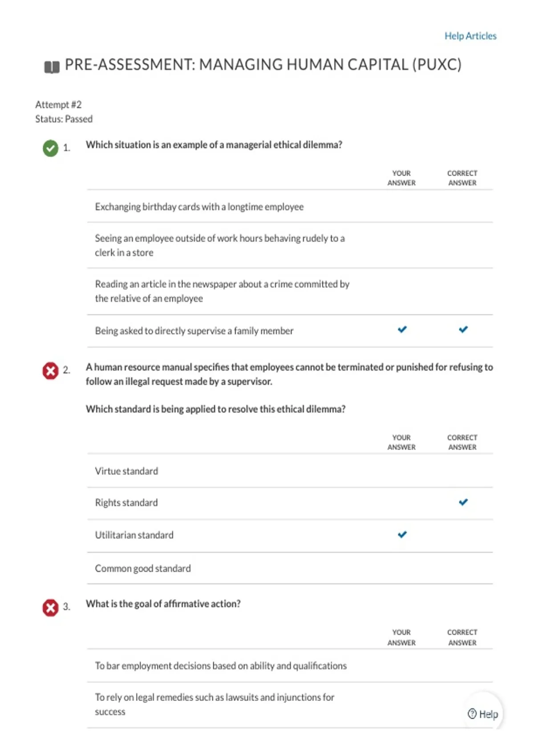Select the 'Seeing an employee outside of work' option
This screenshot has height=756, width=534.
(x=290, y=245)
